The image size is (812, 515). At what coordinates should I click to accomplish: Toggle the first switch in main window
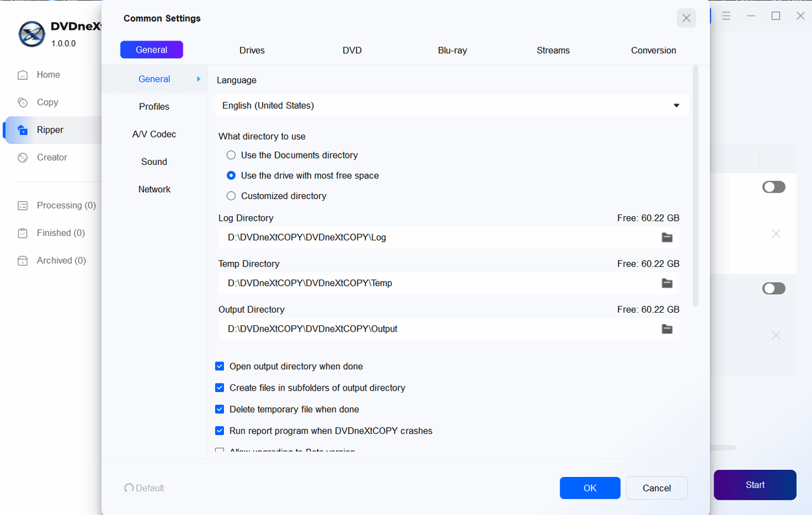coord(774,187)
